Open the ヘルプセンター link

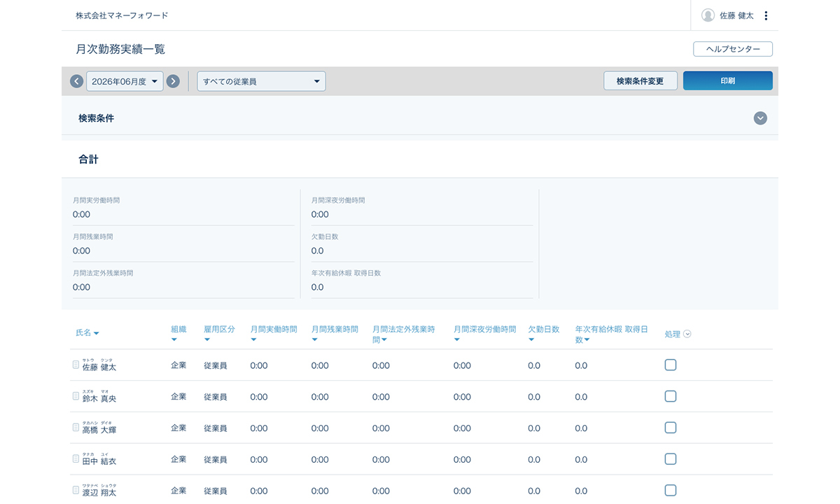click(732, 49)
